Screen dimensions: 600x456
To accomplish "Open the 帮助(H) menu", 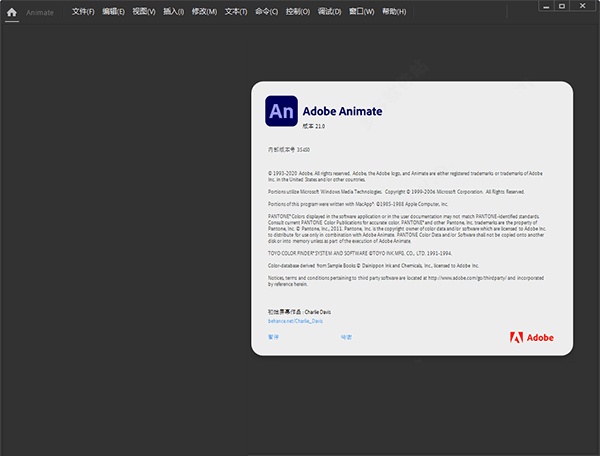I will coord(394,11).
